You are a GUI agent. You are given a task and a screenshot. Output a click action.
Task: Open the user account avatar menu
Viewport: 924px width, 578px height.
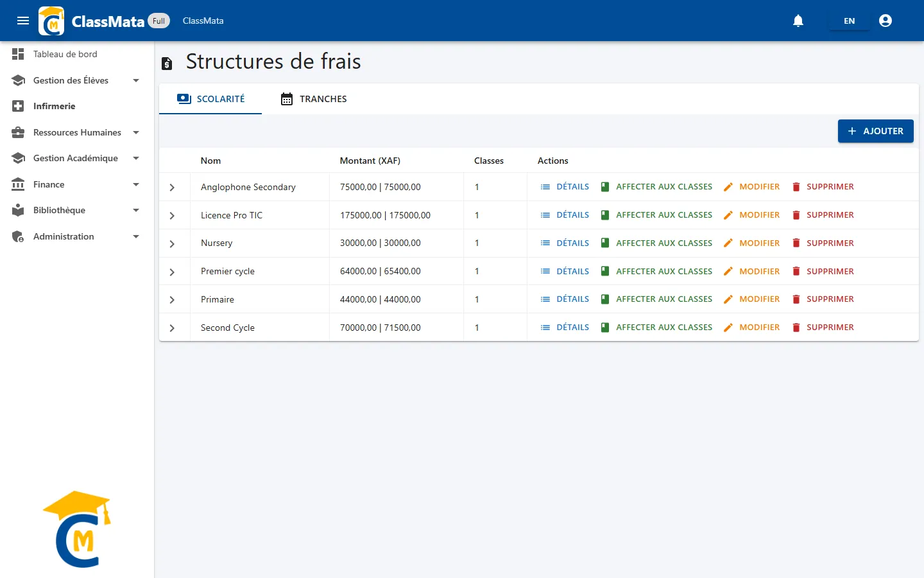point(886,21)
